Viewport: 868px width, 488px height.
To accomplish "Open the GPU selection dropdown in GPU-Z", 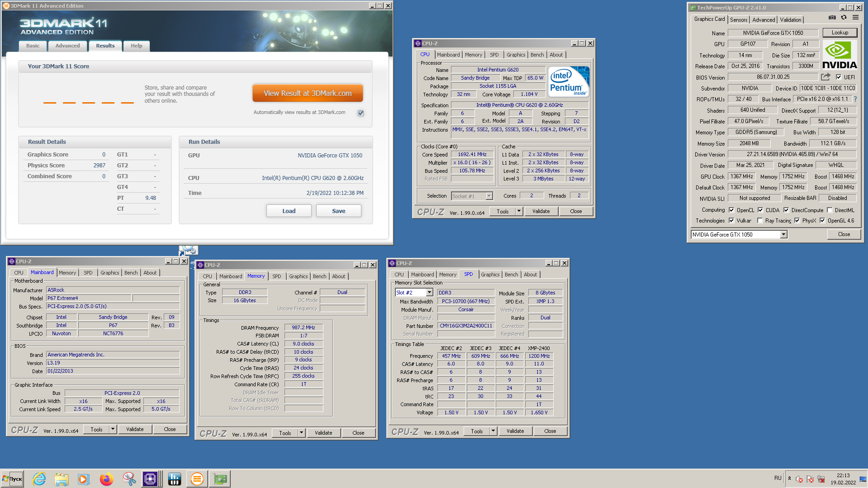I will 783,234.
